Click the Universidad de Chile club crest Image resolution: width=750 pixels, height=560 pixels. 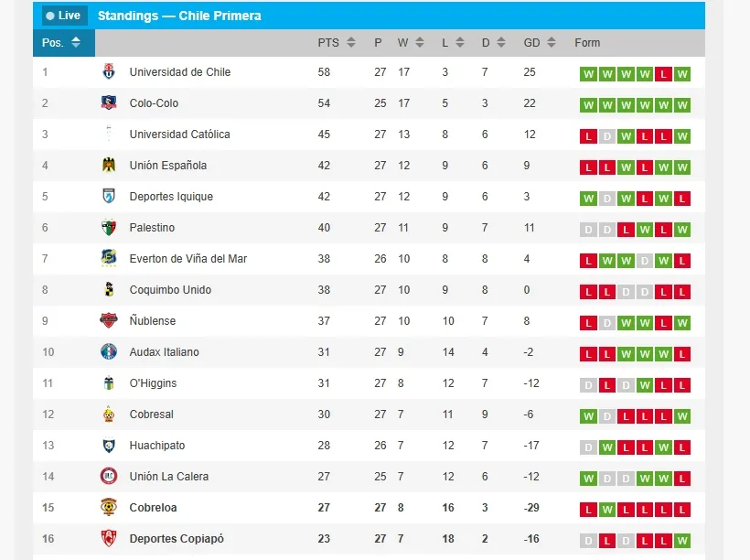[109, 72]
